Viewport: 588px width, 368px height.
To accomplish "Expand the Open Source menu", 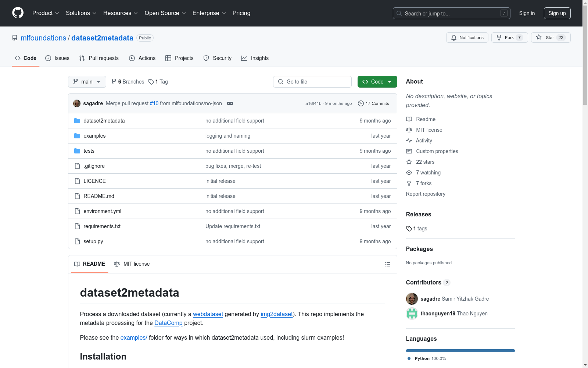I will coord(165,13).
